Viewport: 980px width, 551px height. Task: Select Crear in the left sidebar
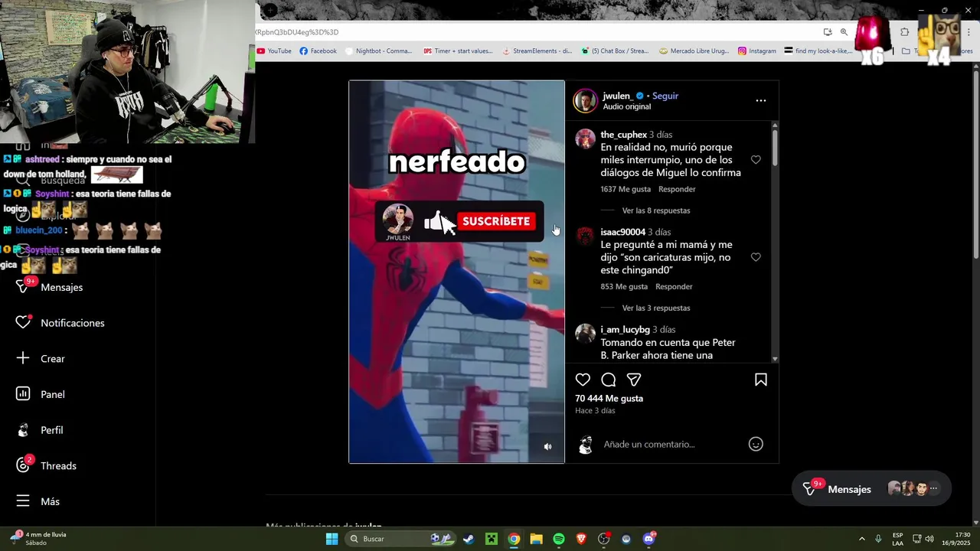click(52, 358)
